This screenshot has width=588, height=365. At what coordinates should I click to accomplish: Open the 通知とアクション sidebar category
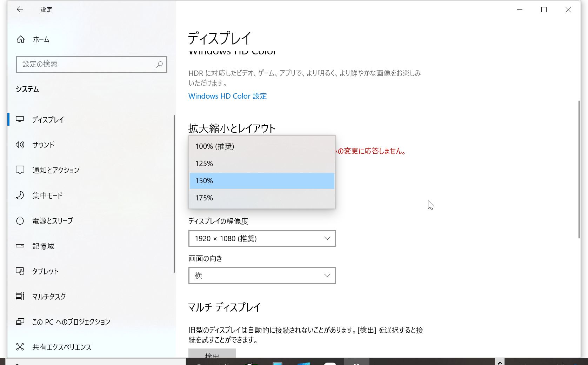click(91, 170)
